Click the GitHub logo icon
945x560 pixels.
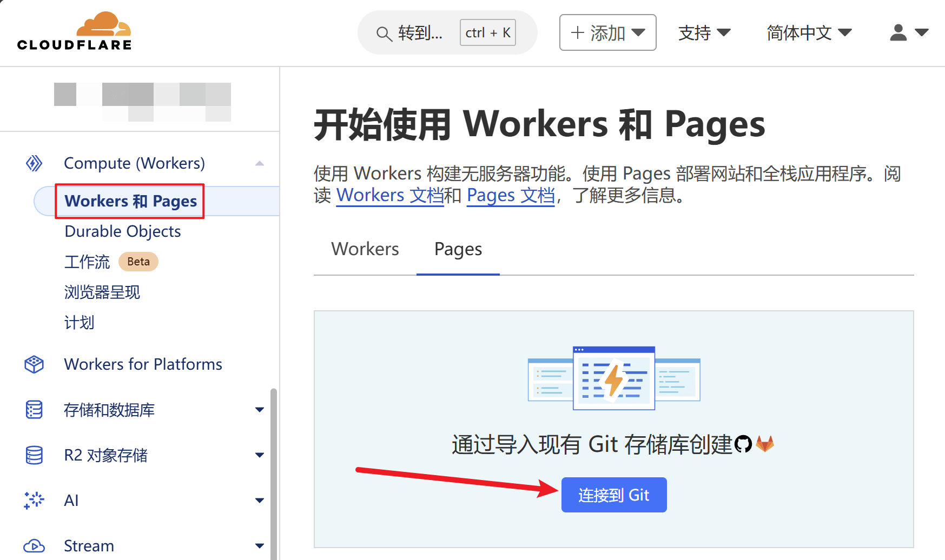click(x=743, y=444)
